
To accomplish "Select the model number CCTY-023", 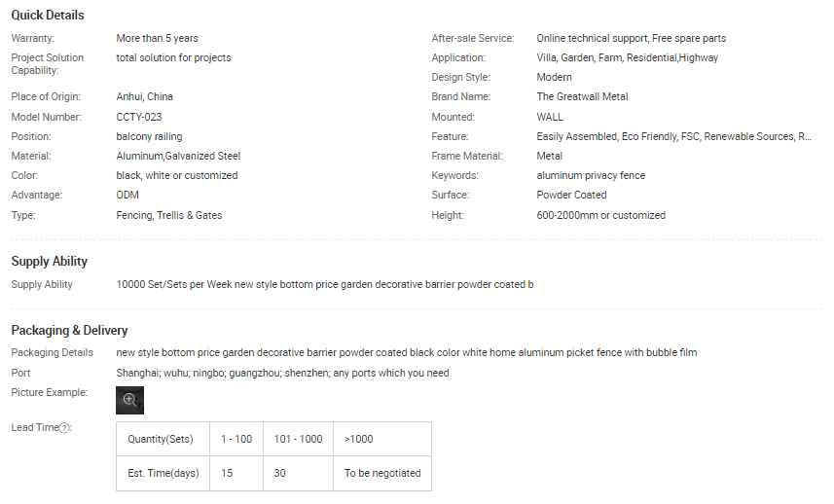I will point(139,117).
